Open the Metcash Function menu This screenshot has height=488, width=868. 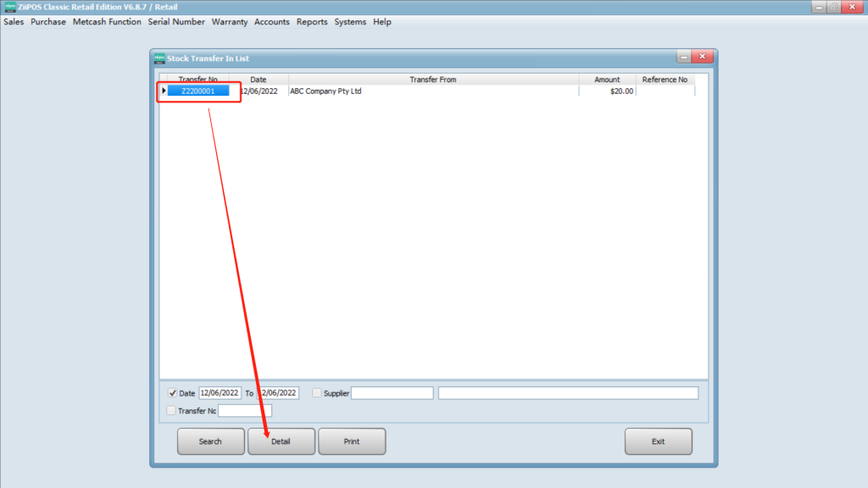[x=107, y=22]
